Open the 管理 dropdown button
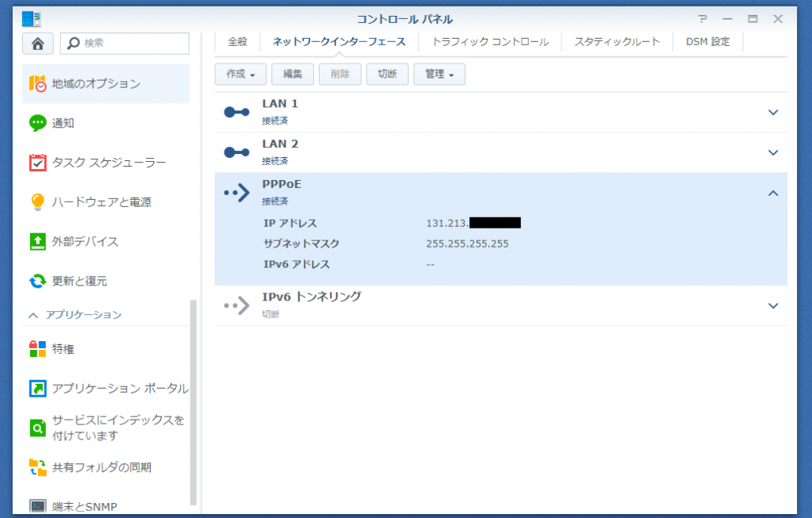This screenshot has height=518, width=812. (439, 74)
